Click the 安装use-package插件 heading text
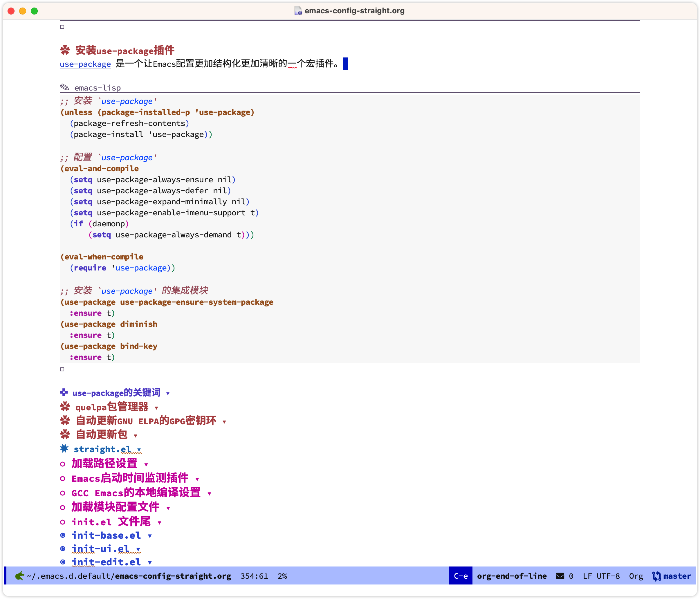The image size is (700, 599). (125, 50)
